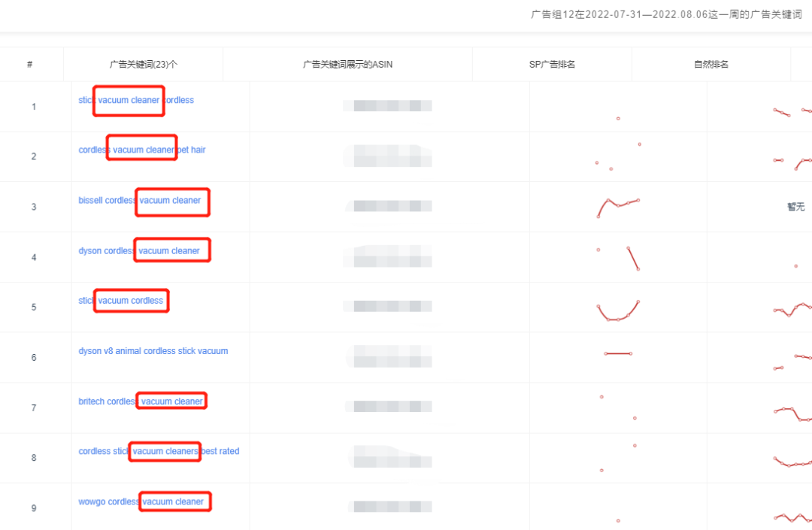Select 'dyson cordless vacuum cleaner' keyword

click(139, 250)
